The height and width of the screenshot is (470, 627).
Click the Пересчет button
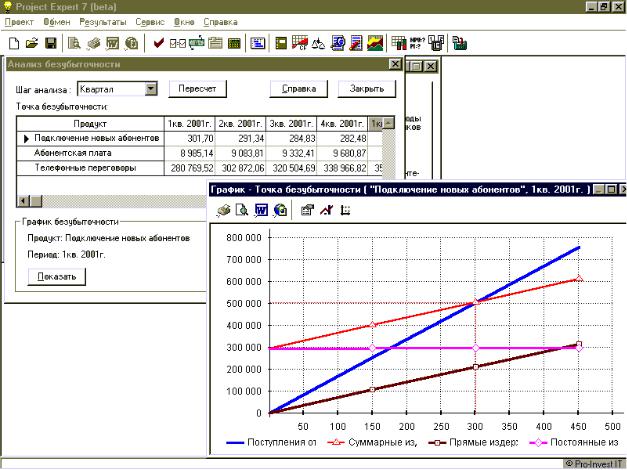(197, 89)
